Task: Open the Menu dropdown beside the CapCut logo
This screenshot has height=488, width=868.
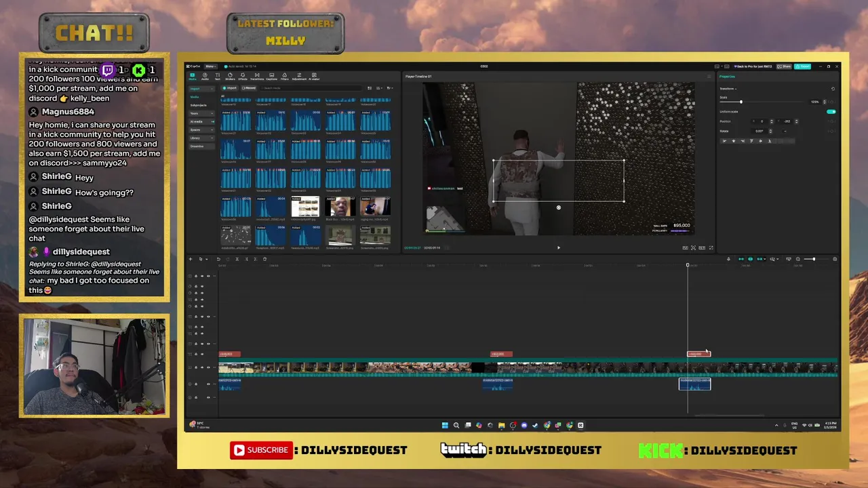Action: [x=210, y=66]
